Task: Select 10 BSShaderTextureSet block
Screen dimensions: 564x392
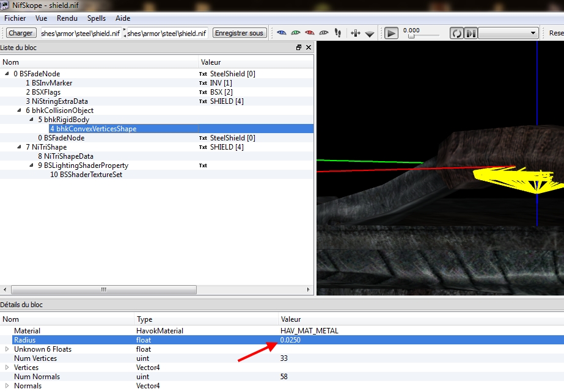Action: [x=86, y=175]
